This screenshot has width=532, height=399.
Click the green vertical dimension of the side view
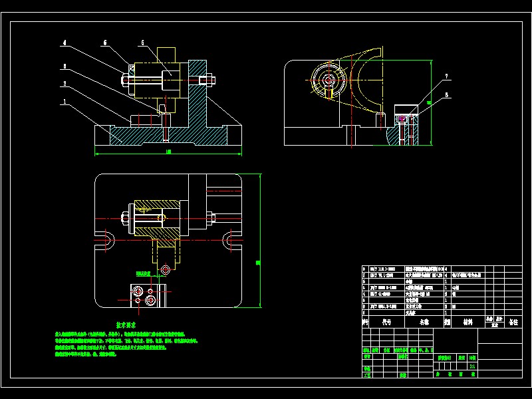[x=429, y=102]
